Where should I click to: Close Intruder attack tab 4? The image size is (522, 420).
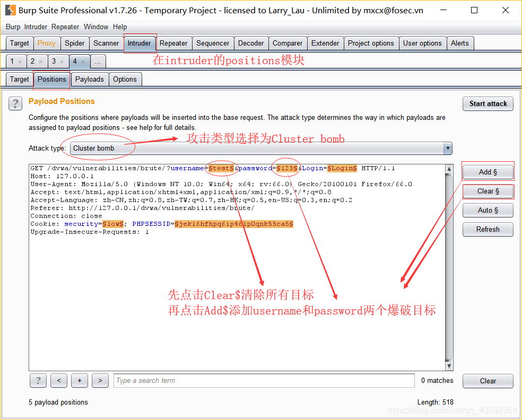pyautogui.click(x=83, y=62)
